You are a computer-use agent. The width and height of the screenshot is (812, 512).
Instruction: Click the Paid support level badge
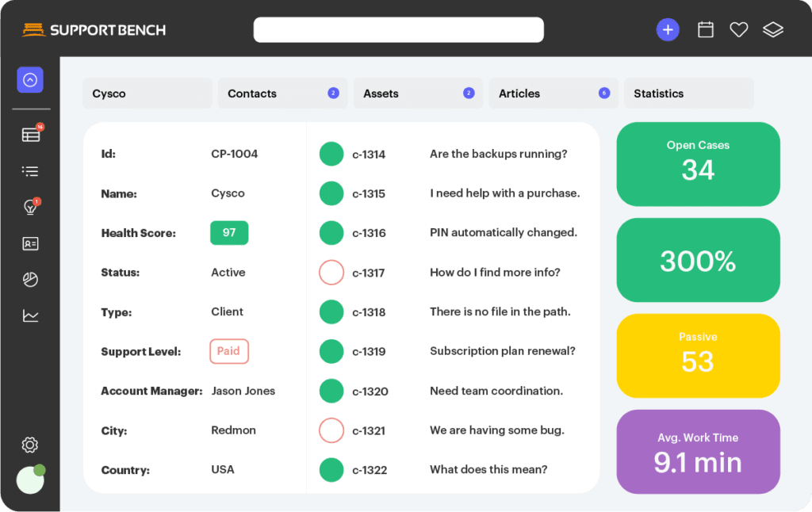click(x=229, y=351)
